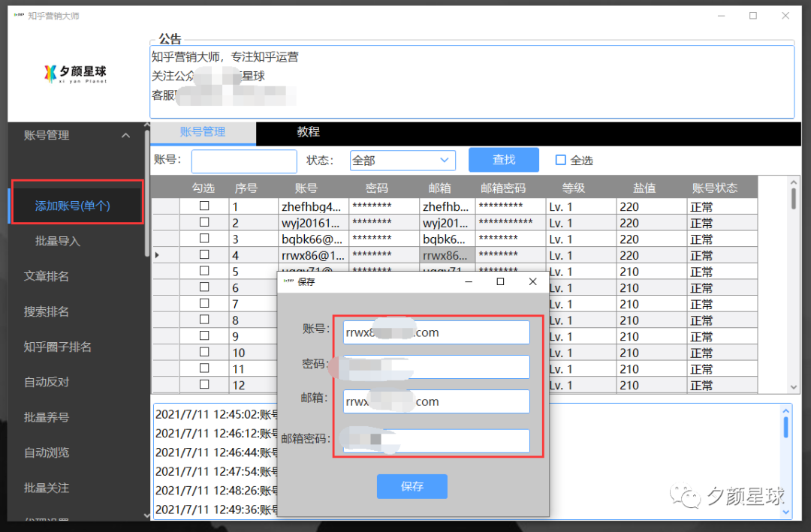
Task: Click the 公告 announcement text box
Action: point(472,83)
